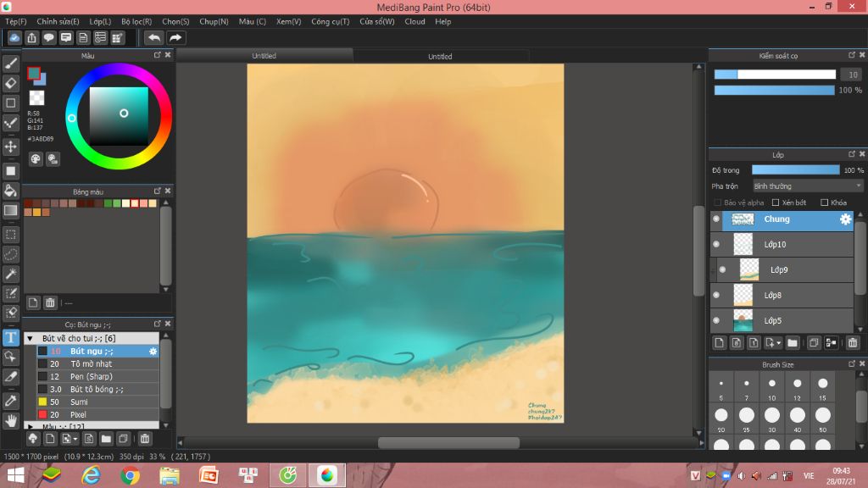The image size is (868, 488).
Task: Delete layer with trash icon in layer panel
Action: (x=853, y=343)
